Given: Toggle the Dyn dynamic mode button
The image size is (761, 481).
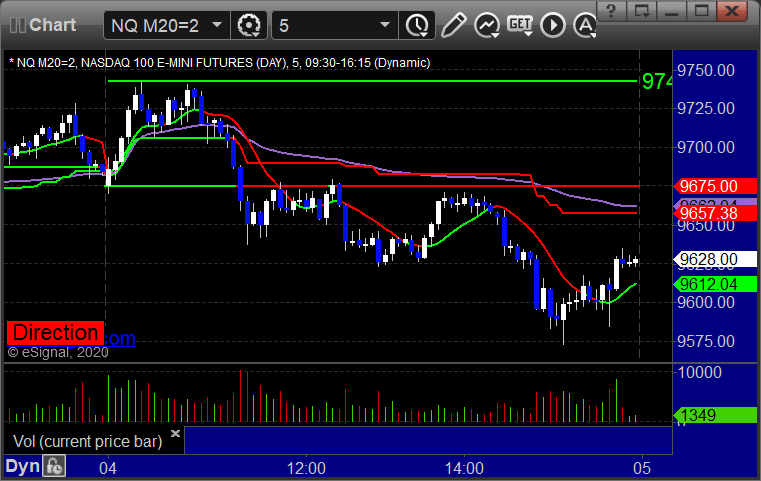Looking at the screenshot, I should pos(22,466).
